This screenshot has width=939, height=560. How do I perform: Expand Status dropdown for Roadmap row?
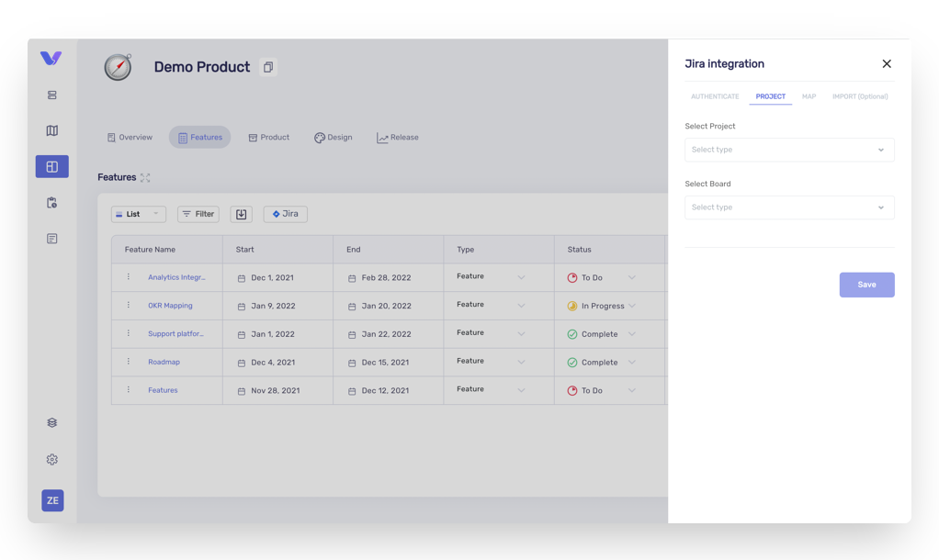[632, 362]
